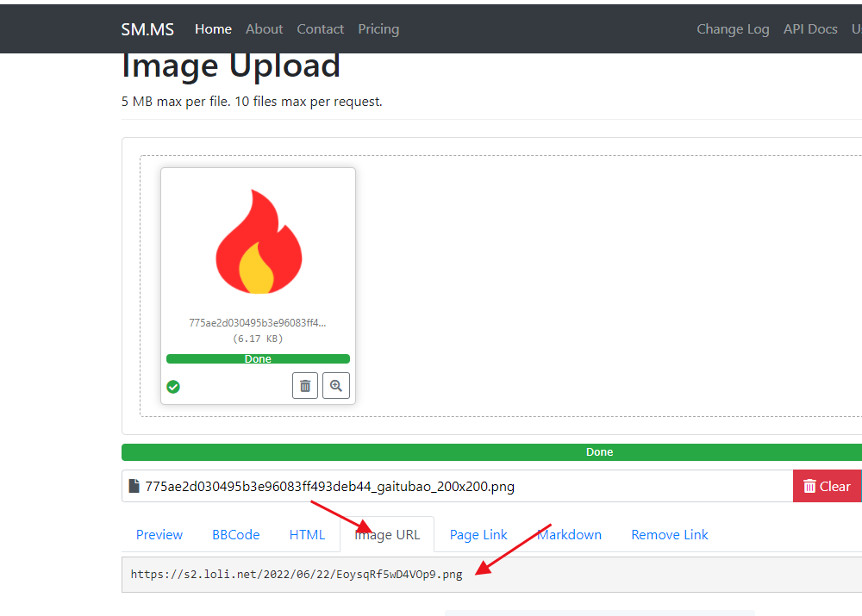Click the flame image thumbnail
The width and height of the screenshot is (862, 616).
coord(259,241)
